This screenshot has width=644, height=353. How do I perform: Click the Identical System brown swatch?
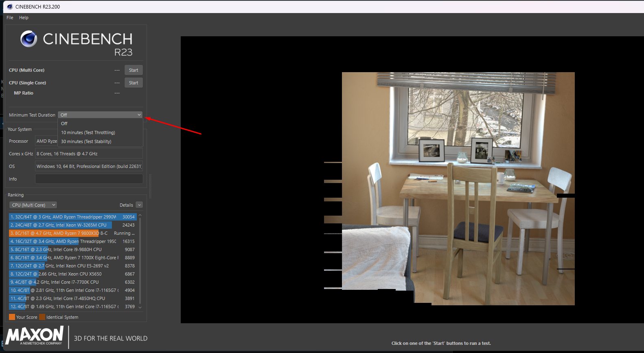[42, 317]
